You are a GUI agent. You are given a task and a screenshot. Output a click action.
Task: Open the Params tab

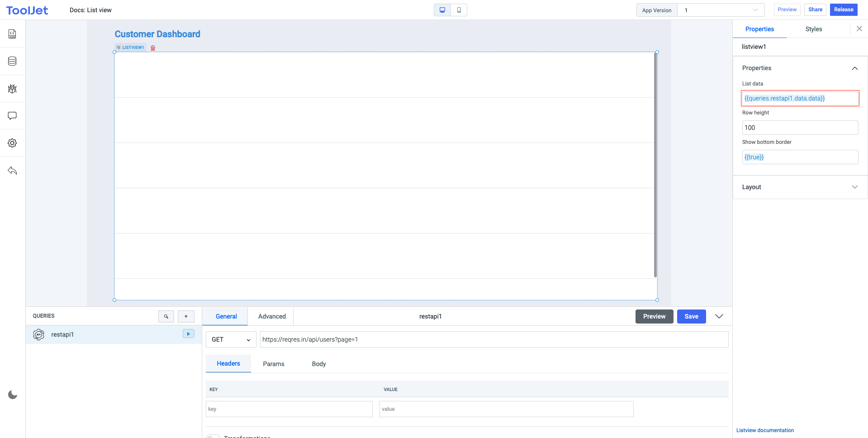point(274,364)
